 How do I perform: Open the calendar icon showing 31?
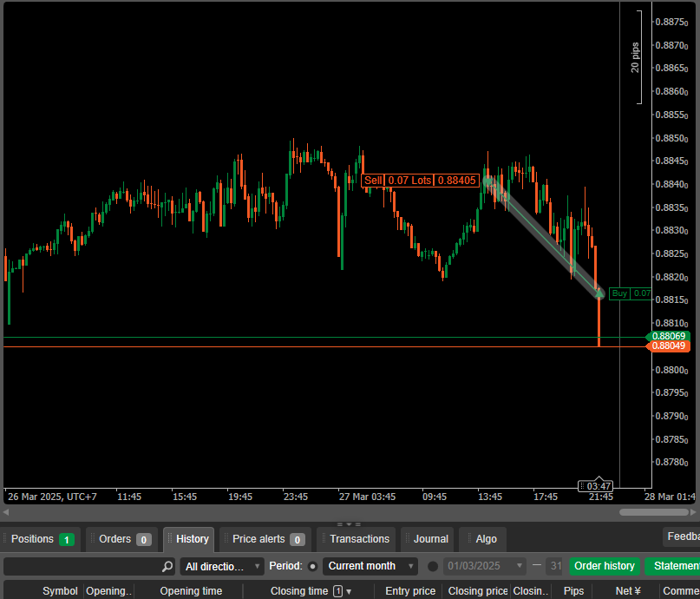click(x=554, y=566)
